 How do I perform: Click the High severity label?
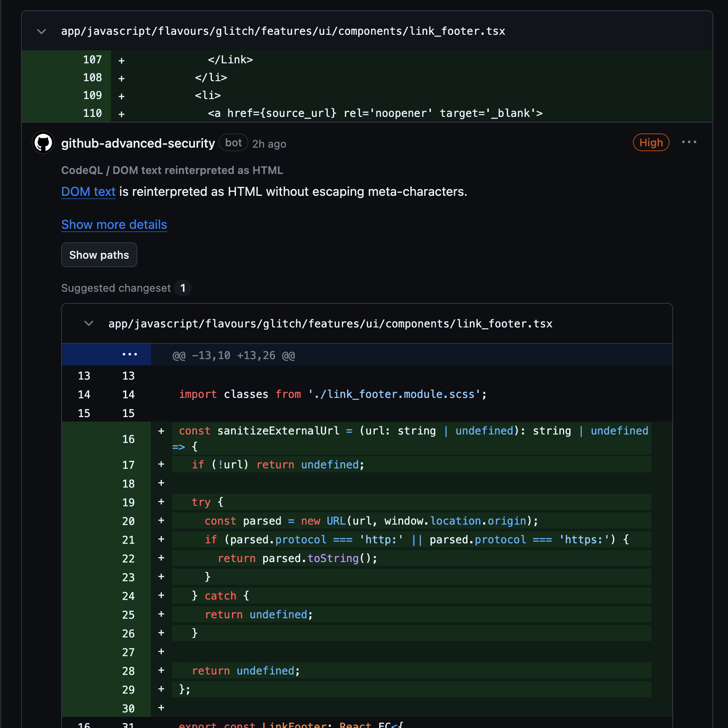651,143
